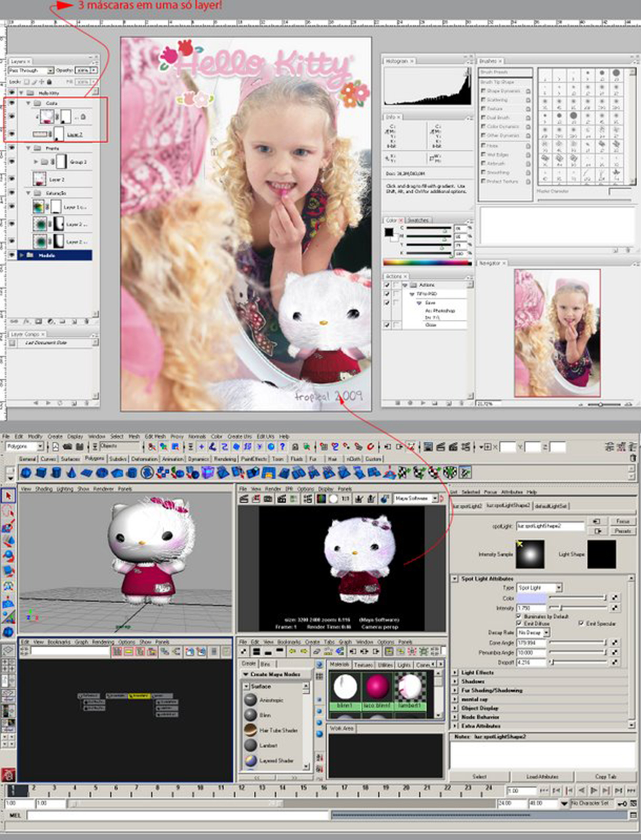Create a polygon cylinder from Maya shelf

[56, 473]
